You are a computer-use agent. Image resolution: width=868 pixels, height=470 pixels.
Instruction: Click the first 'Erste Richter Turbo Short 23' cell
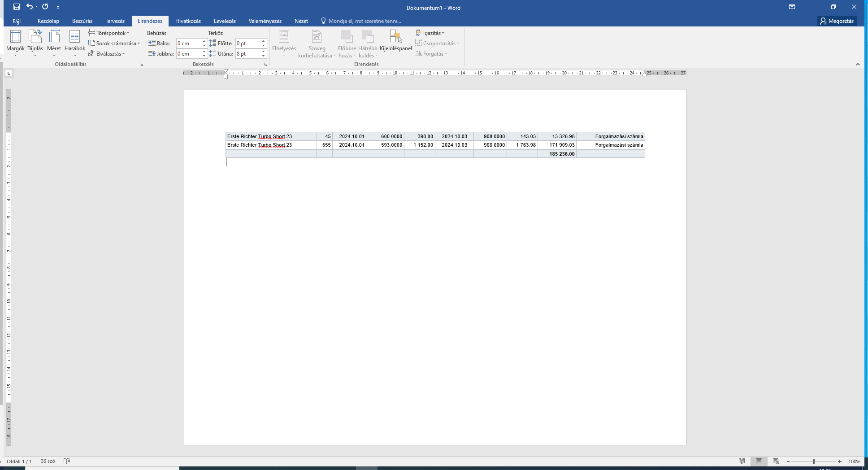pyautogui.click(x=271, y=136)
